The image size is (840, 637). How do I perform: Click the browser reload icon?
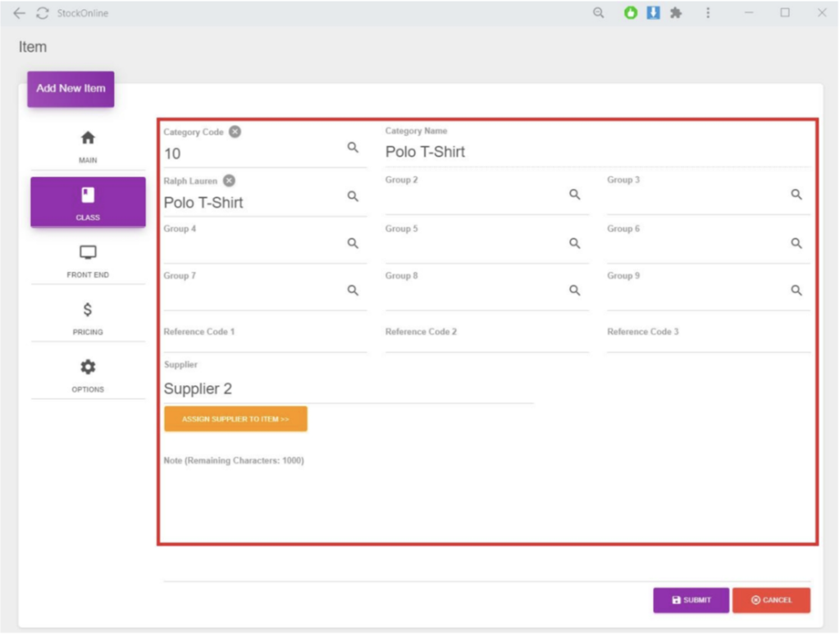coord(43,13)
